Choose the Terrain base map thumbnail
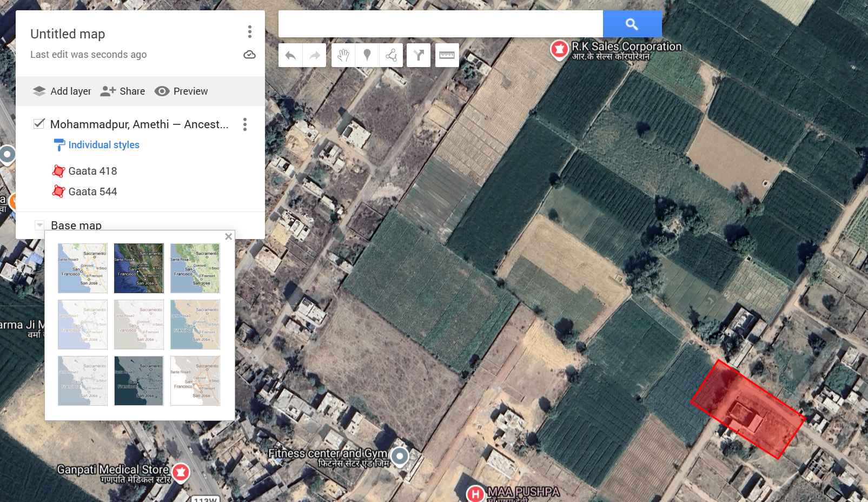The height and width of the screenshot is (502, 868). pyautogui.click(x=195, y=268)
